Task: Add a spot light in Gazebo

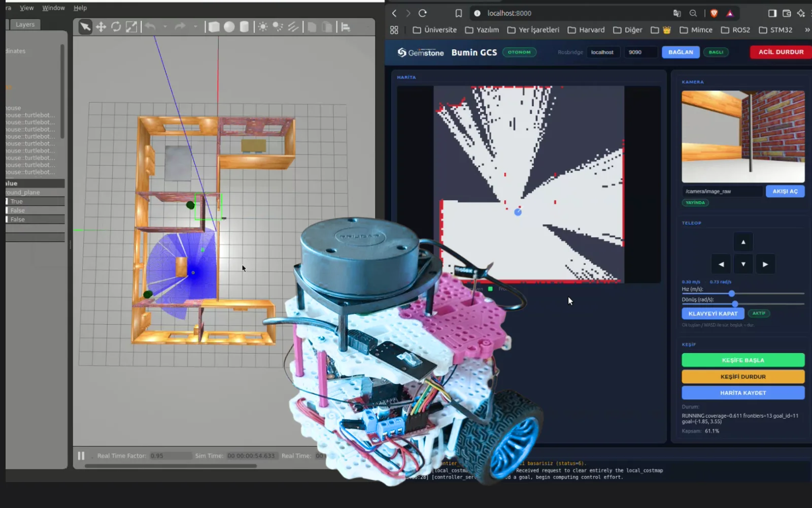Action: 278,27
